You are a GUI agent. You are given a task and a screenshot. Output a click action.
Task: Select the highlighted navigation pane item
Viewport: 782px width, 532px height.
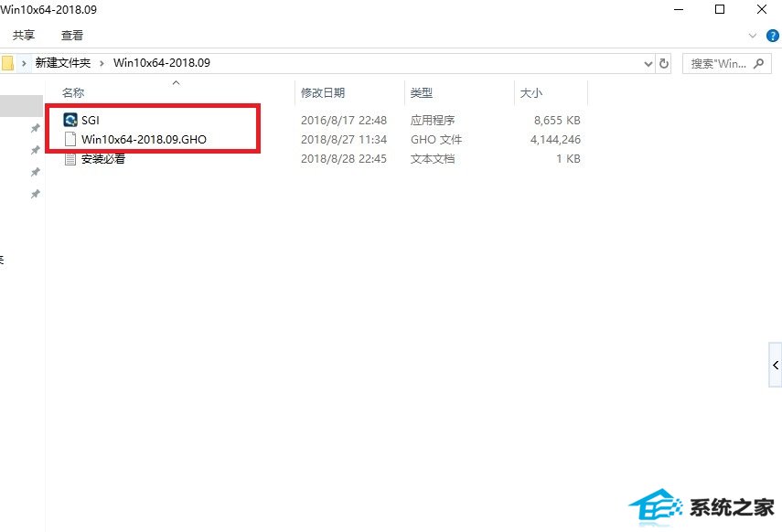pos(21,106)
